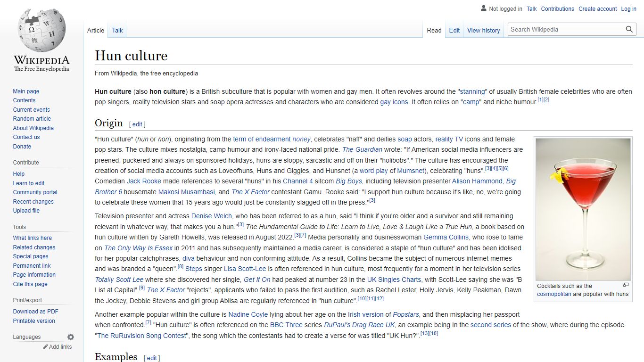The image size is (644, 362).
Task: Open RuPaul's Drag Race UK link
Action: coord(359,325)
